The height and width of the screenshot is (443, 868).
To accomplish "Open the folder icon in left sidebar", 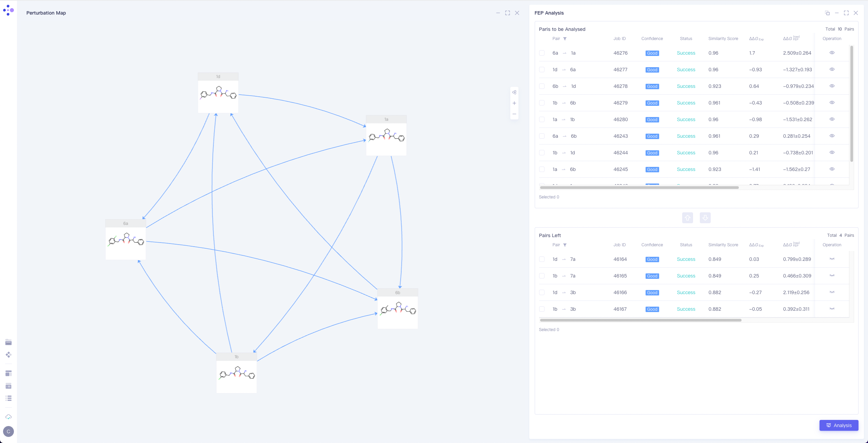I will (8, 342).
